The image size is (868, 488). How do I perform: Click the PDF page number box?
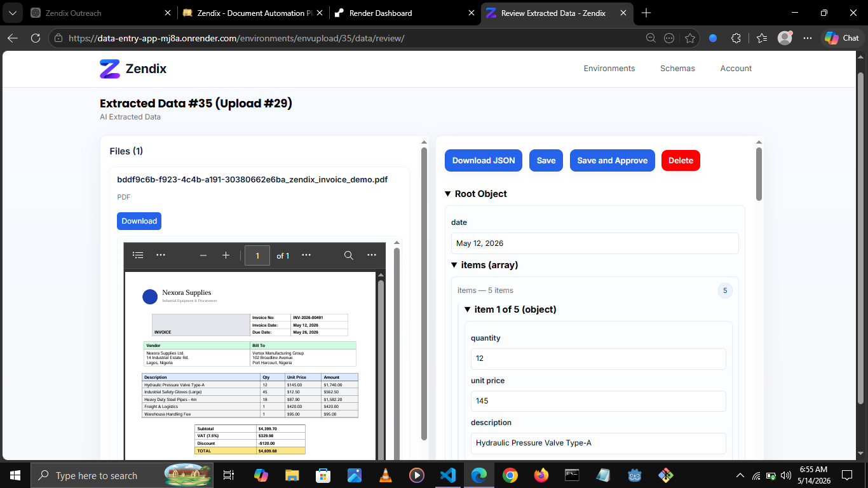257,255
